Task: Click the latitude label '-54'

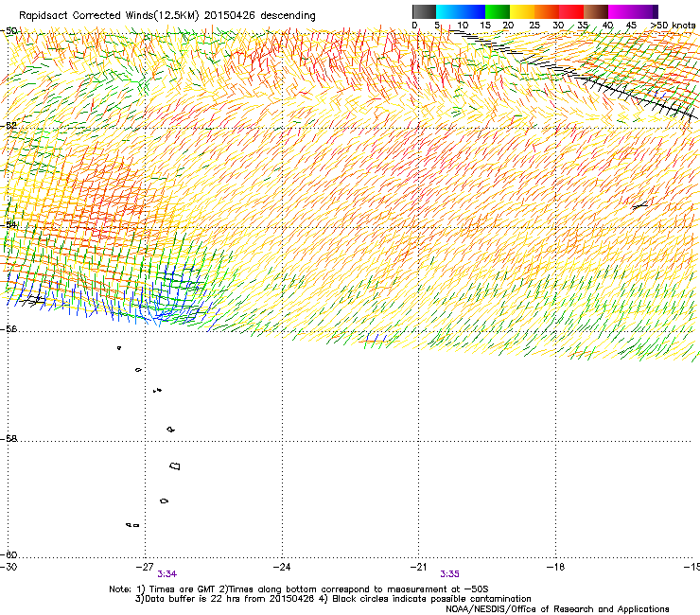Action: click(9, 224)
